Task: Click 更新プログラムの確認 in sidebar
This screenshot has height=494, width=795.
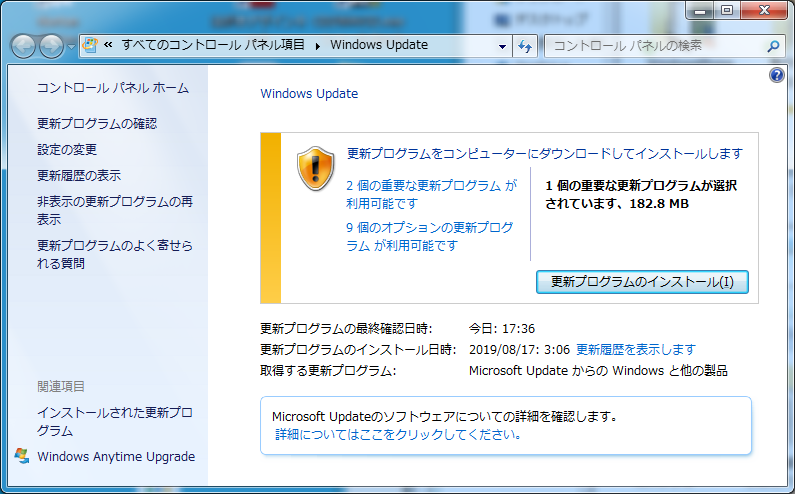Action: coord(97,124)
